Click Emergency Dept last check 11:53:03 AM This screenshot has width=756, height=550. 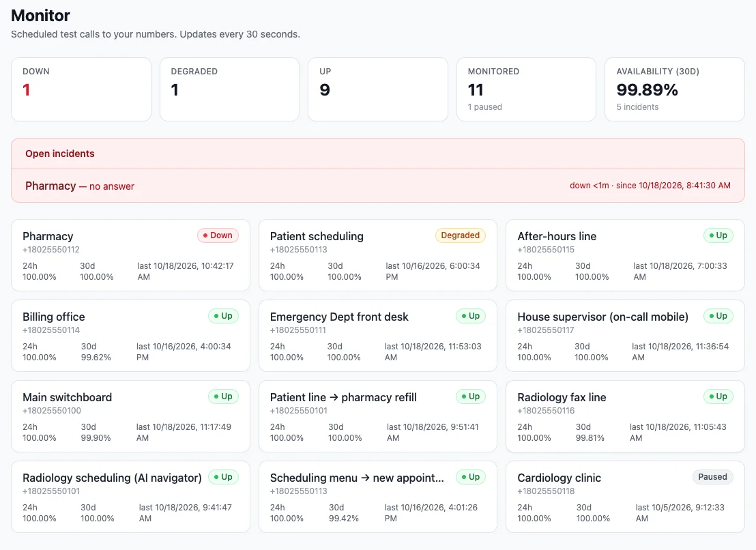(433, 352)
